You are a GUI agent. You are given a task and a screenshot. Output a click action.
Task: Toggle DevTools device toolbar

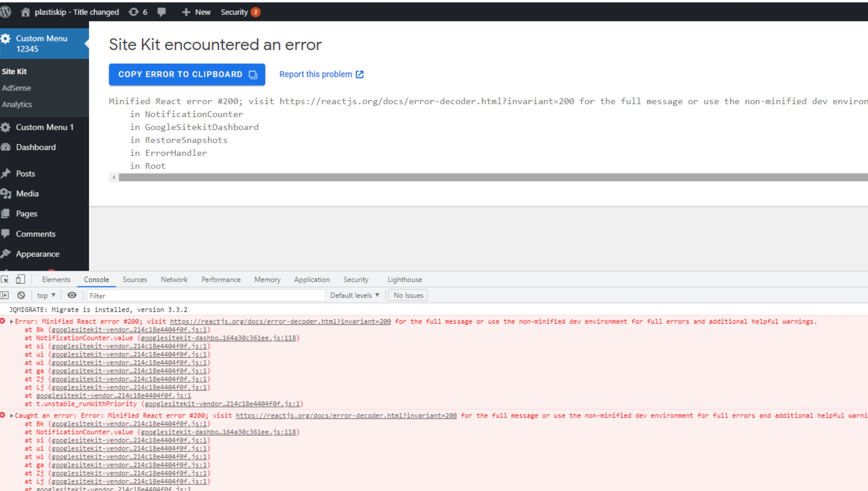tap(21, 279)
